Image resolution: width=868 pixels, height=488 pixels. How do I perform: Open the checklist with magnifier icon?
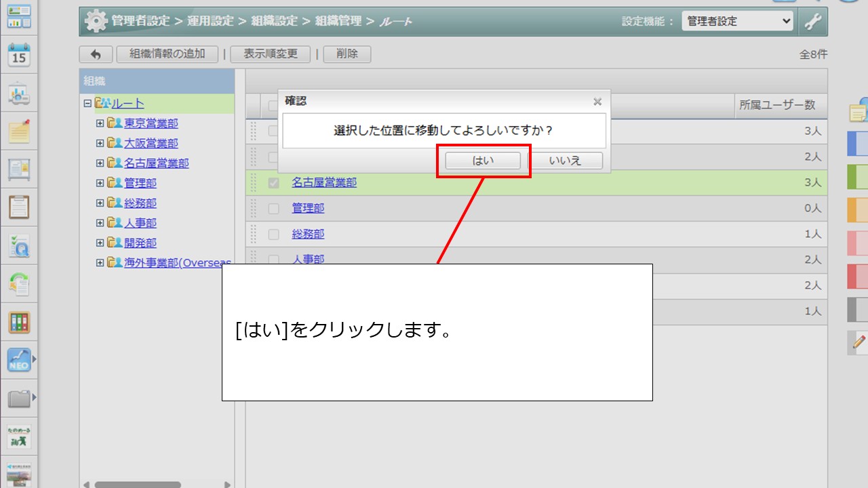(x=19, y=246)
